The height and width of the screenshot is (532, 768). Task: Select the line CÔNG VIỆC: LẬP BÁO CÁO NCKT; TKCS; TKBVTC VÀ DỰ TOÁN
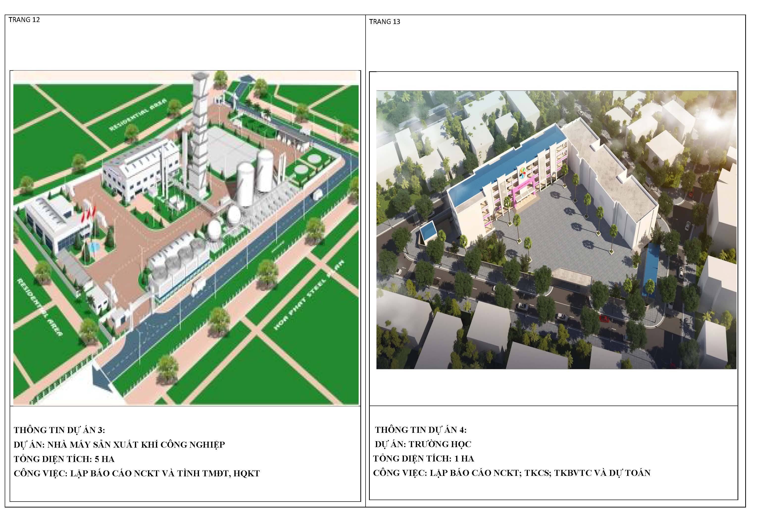pos(512,473)
